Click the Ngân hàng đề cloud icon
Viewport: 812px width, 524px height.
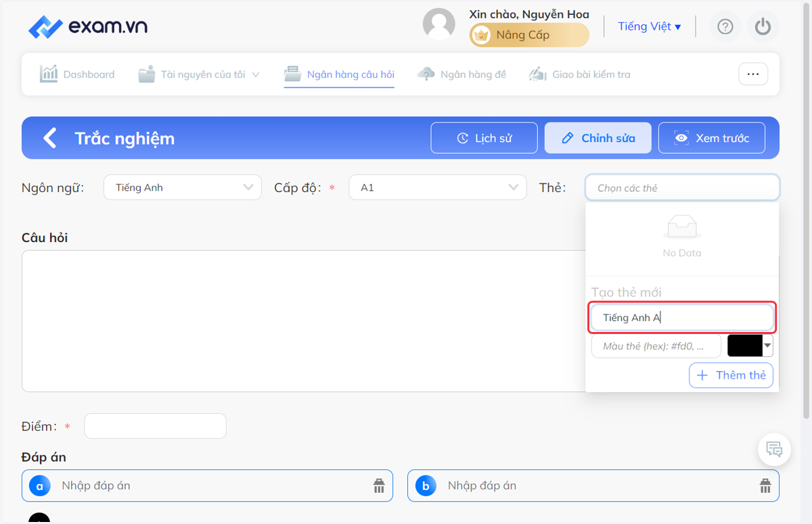click(x=426, y=74)
